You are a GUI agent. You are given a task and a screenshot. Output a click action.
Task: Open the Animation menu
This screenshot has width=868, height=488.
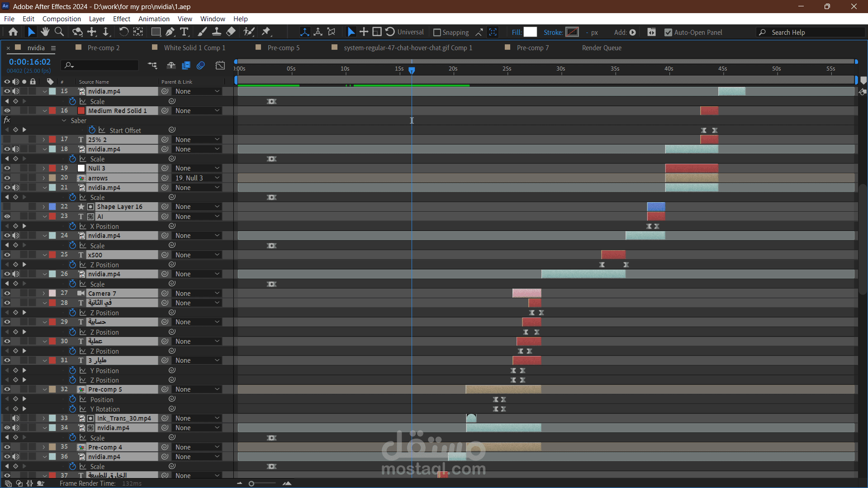click(154, 19)
